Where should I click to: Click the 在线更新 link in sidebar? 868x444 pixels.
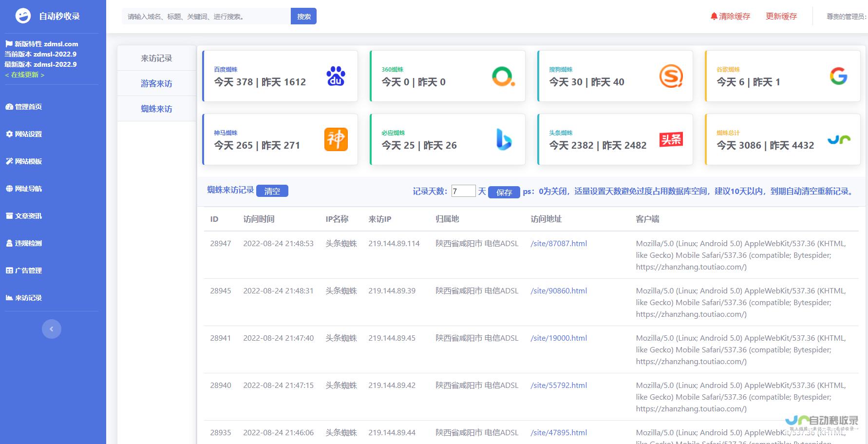pyautogui.click(x=24, y=75)
